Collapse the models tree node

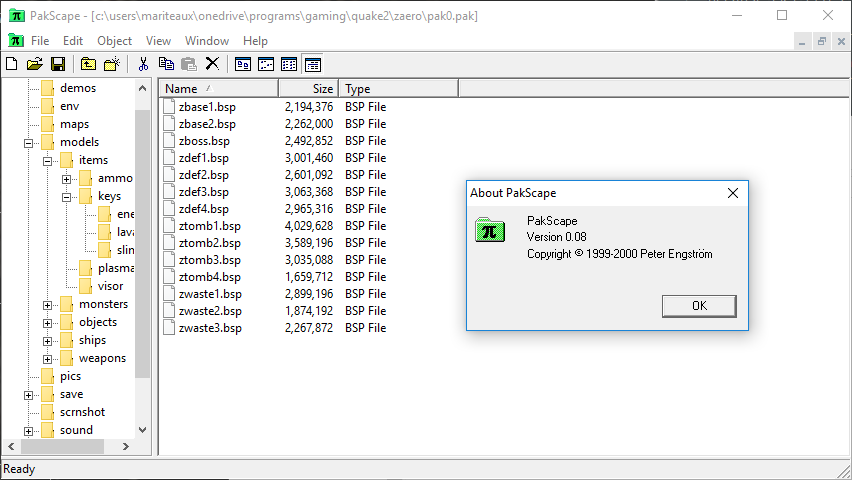[x=28, y=143]
